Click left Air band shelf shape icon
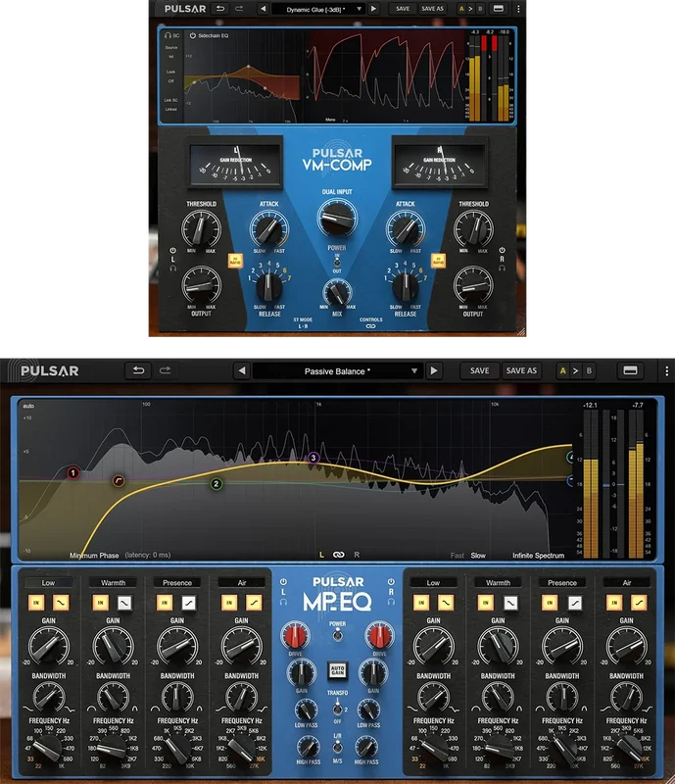 pyautogui.click(x=254, y=603)
